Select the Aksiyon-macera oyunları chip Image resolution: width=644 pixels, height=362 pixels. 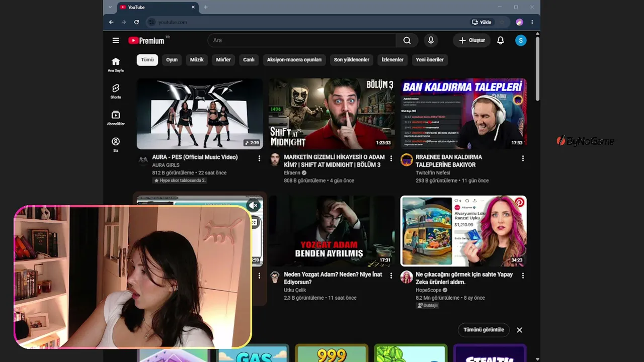294,60
